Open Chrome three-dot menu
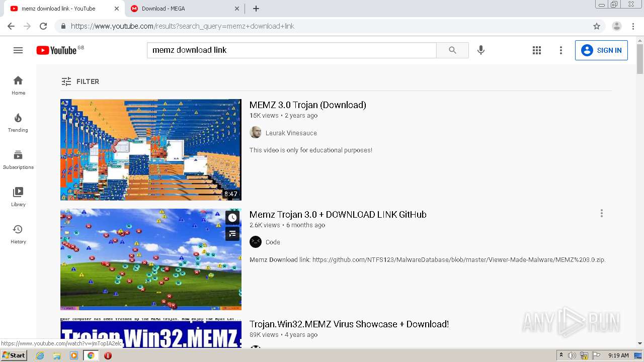The image size is (644, 362). pos(633,26)
